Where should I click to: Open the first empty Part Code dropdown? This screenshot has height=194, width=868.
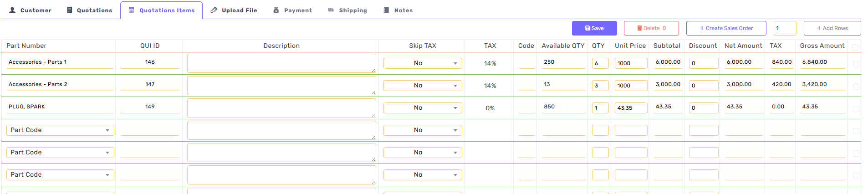click(60, 130)
